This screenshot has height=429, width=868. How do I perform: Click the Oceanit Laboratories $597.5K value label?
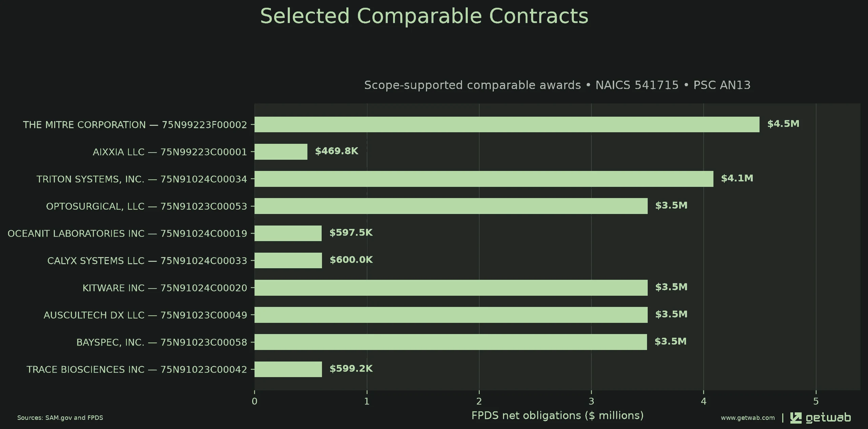[x=351, y=233]
